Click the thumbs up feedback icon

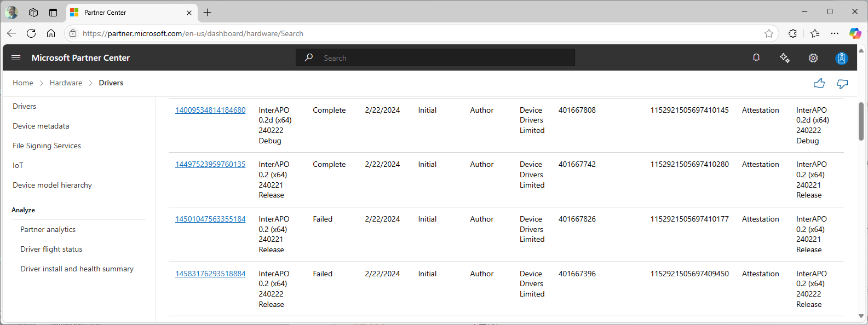tap(819, 83)
